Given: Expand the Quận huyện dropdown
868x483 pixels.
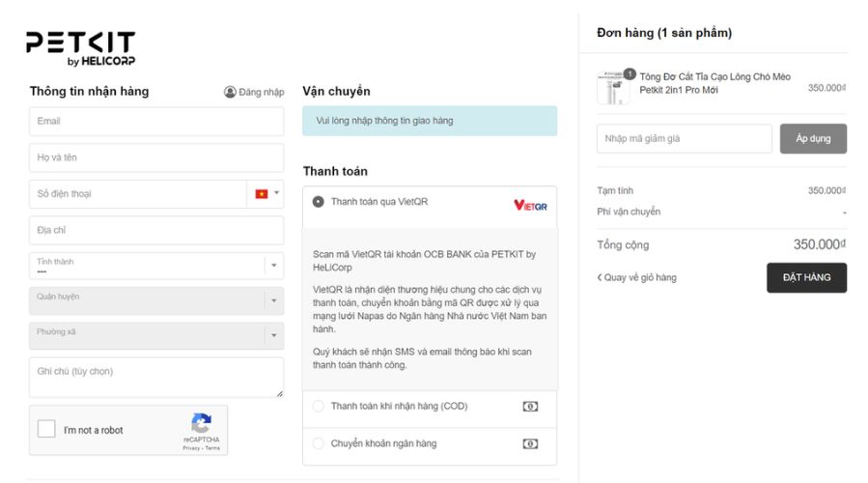Looking at the screenshot, I should point(156,301).
